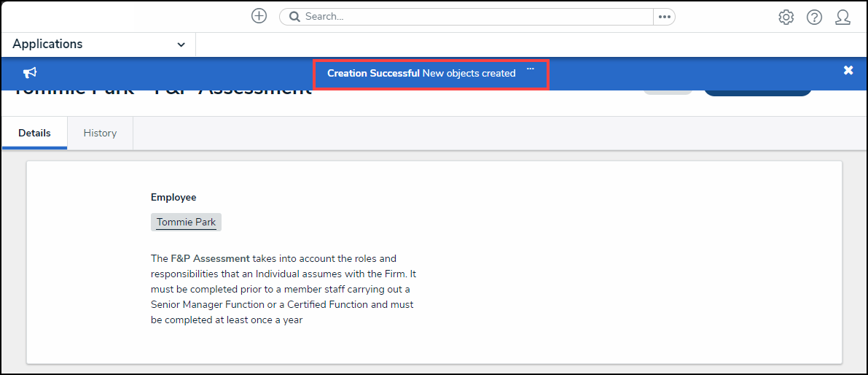
Task: Click the Employee field label
Action: point(173,197)
